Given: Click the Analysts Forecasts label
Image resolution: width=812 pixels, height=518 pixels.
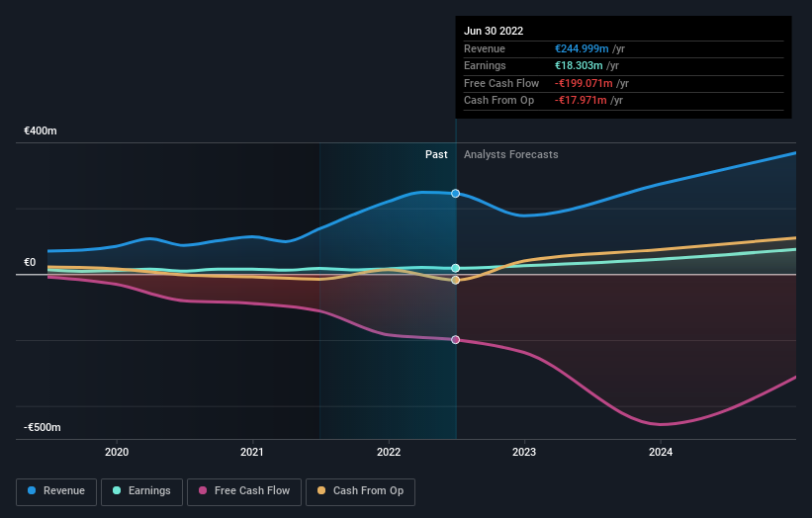Looking at the screenshot, I should pos(510,155).
